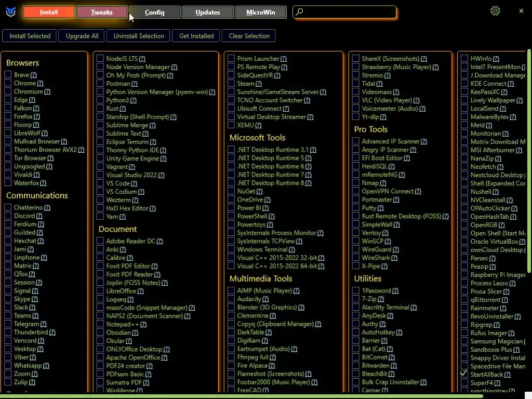Focus the search input field

pyautogui.click(x=344, y=12)
